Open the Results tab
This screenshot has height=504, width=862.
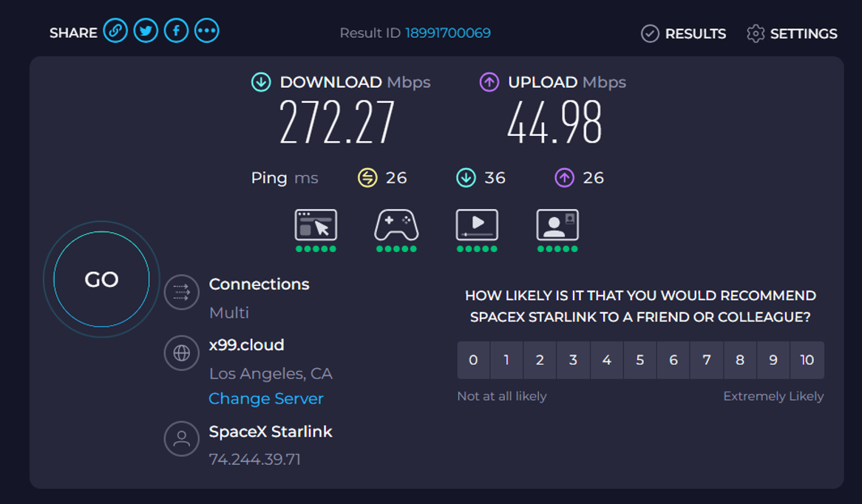coord(684,33)
